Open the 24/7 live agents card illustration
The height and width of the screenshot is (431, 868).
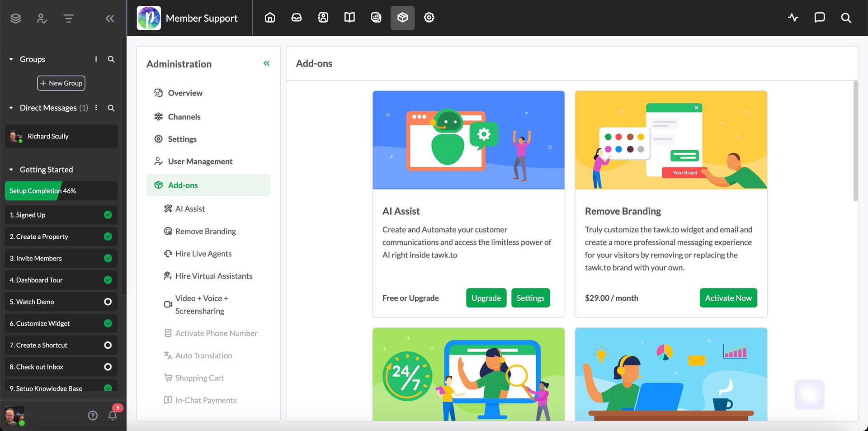pos(468,375)
